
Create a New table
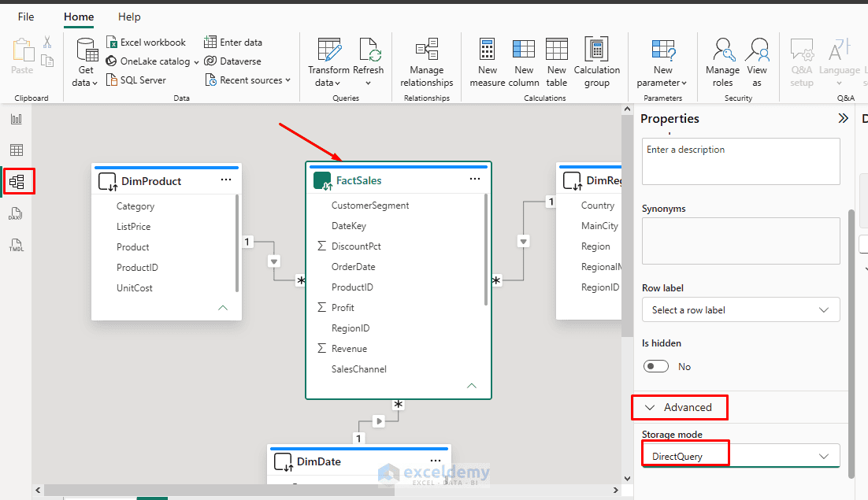pyautogui.click(x=556, y=62)
